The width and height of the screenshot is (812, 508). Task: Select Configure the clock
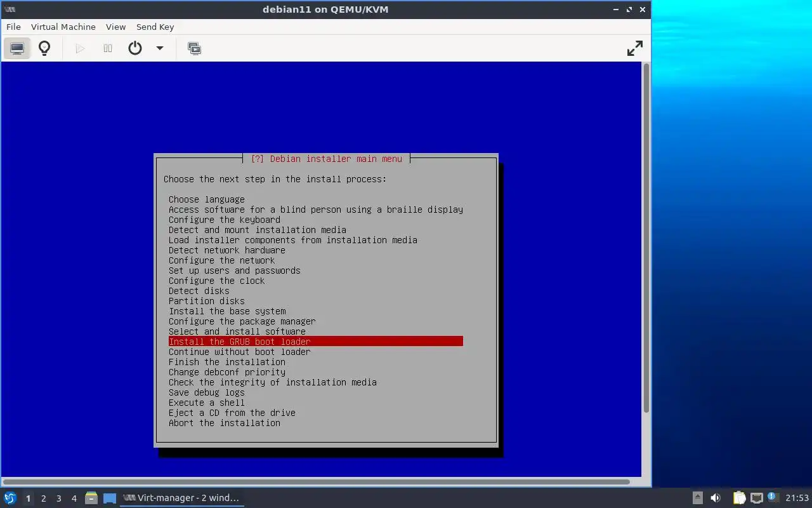point(217,281)
